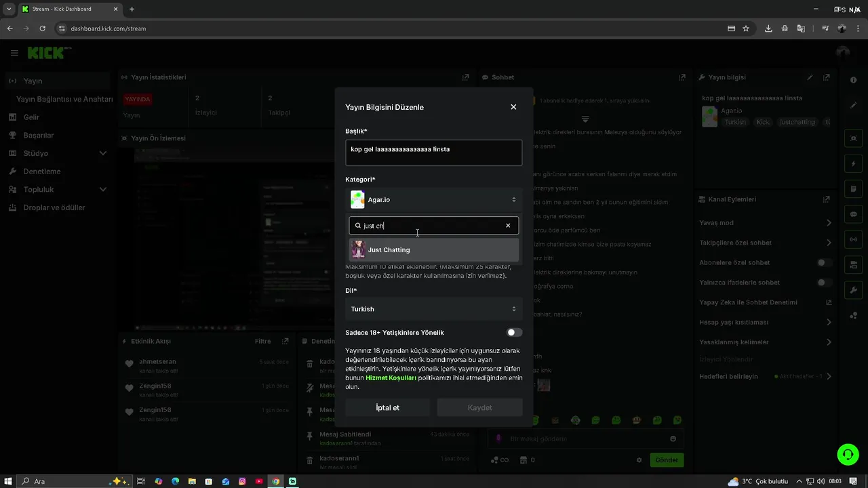Click the Kaydet button
Screen dimensions: 868x488
point(479,407)
